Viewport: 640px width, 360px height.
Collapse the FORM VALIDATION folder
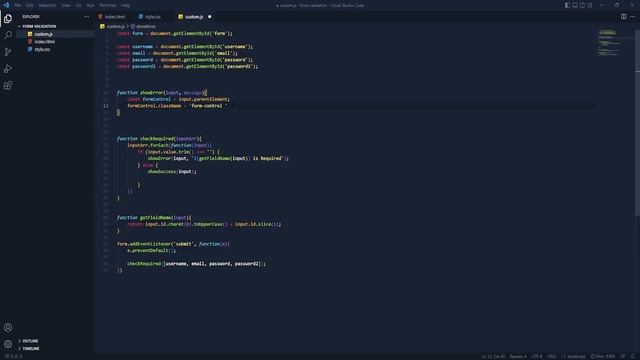coord(39,26)
